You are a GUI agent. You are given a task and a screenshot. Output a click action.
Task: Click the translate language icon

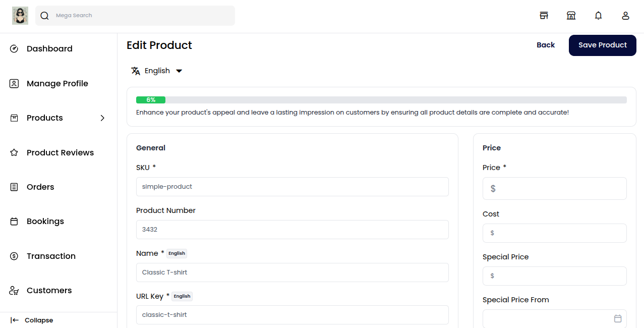pyautogui.click(x=136, y=71)
